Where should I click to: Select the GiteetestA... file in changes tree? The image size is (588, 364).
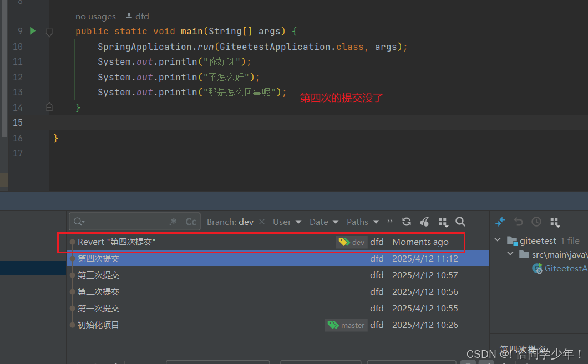560,269
